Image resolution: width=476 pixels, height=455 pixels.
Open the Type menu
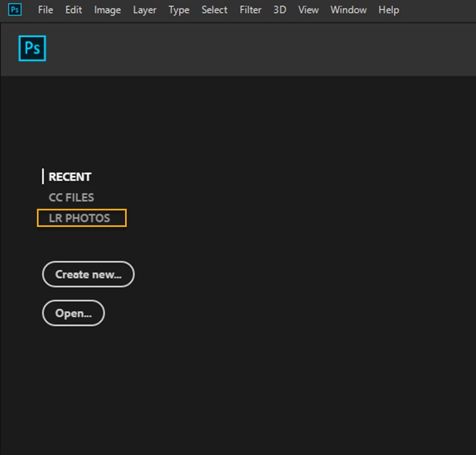click(179, 10)
